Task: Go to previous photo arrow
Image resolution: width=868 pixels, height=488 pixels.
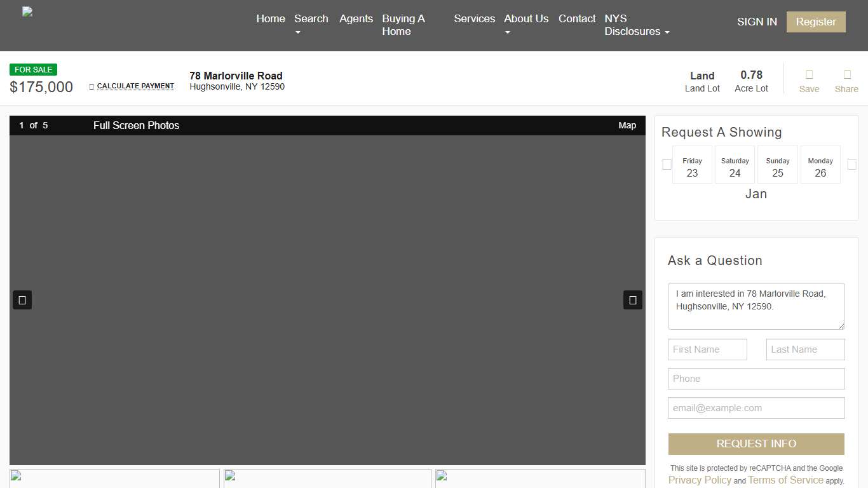Action: tap(22, 300)
